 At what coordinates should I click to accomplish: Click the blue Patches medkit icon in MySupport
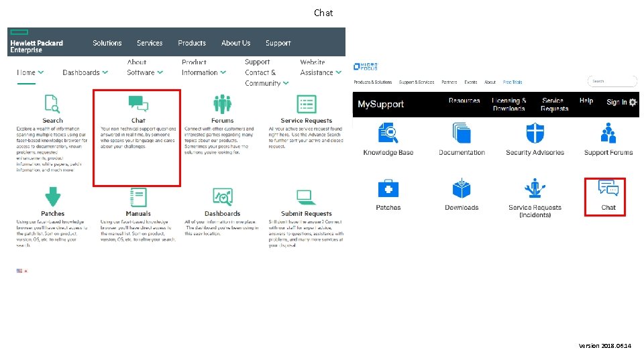pyautogui.click(x=388, y=188)
